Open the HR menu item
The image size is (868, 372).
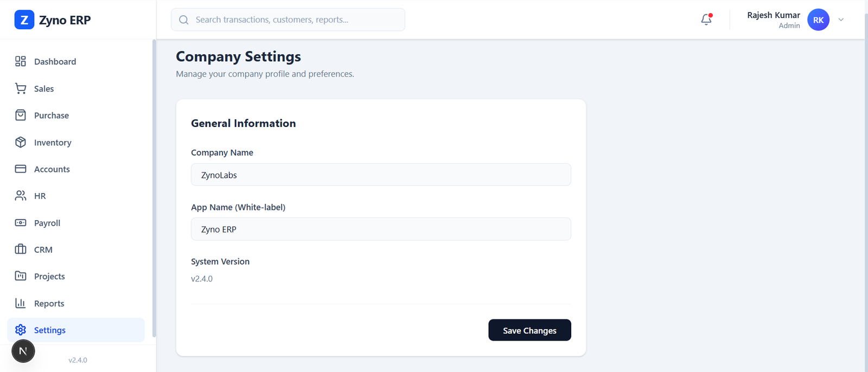[40, 196]
